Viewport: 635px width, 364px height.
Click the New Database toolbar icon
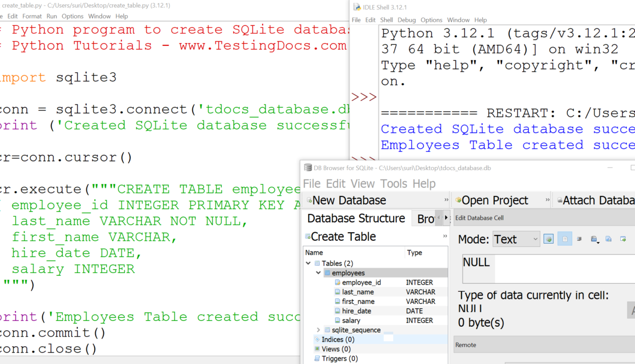pos(309,201)
